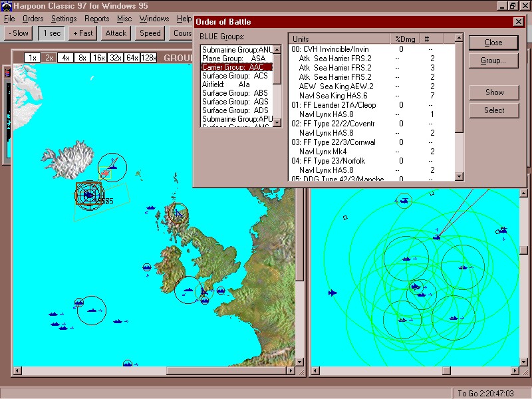Viewport: 532px width, 399px height.
Task: Open the Misc menu
Action: [x=124, y=19]
